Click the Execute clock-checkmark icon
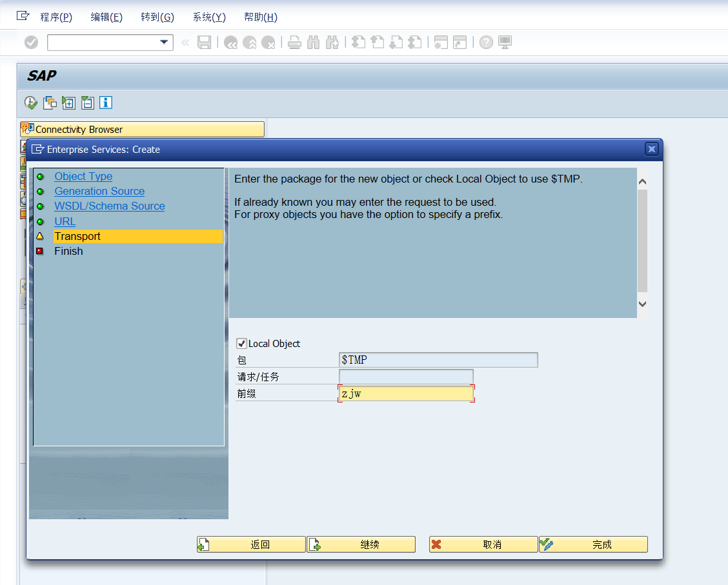The height and width of the screenshot is (585, 728). [x=31, y=103]
